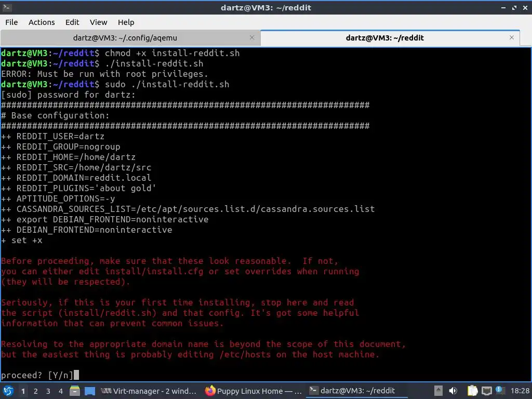Open the Actions menu

(x=42, y=22)
